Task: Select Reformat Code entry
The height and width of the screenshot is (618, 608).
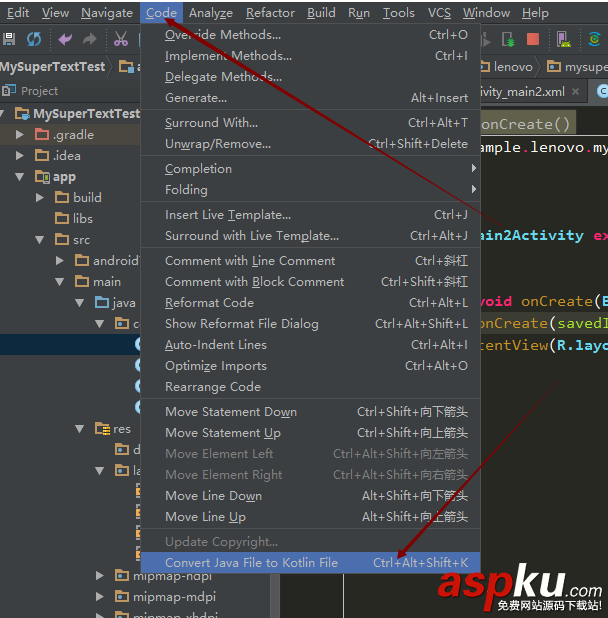Action: (x=311, y=303)
